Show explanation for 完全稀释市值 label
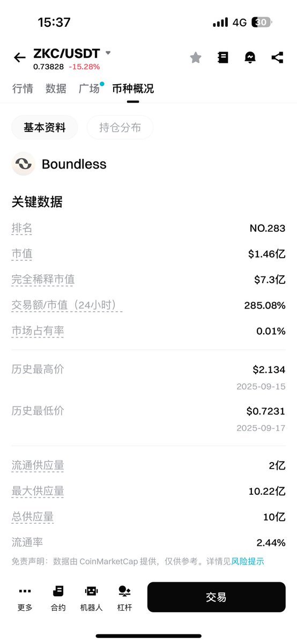This screenshot has height=644, width=297. click(x=43, y=279)
